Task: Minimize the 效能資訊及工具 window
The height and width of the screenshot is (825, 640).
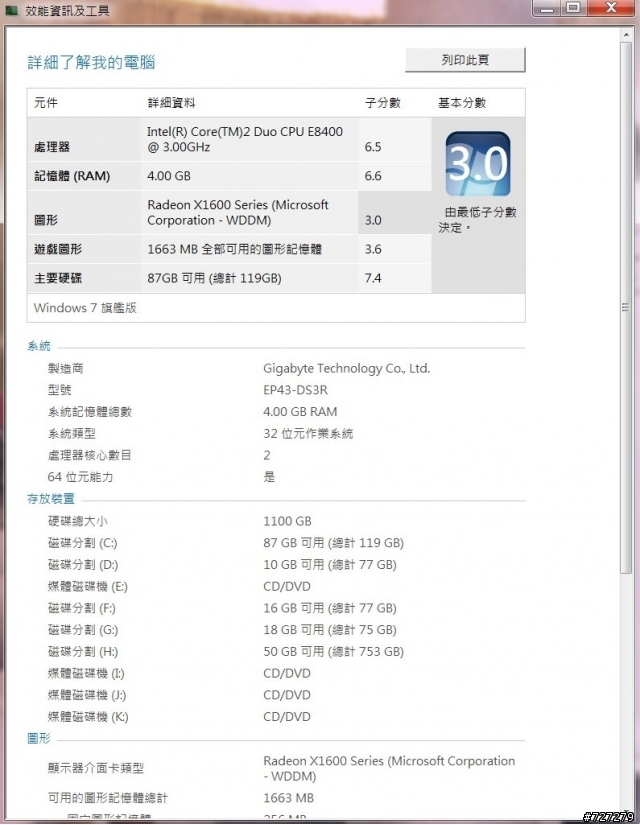Action: 547,8
